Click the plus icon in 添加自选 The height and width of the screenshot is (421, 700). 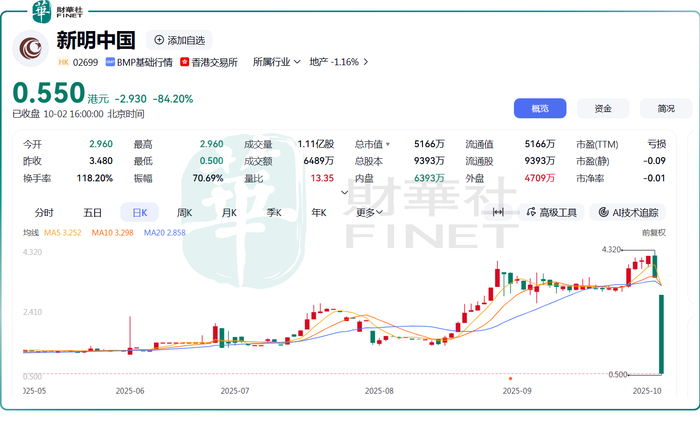pyautogui.click(x=158, y=40)
